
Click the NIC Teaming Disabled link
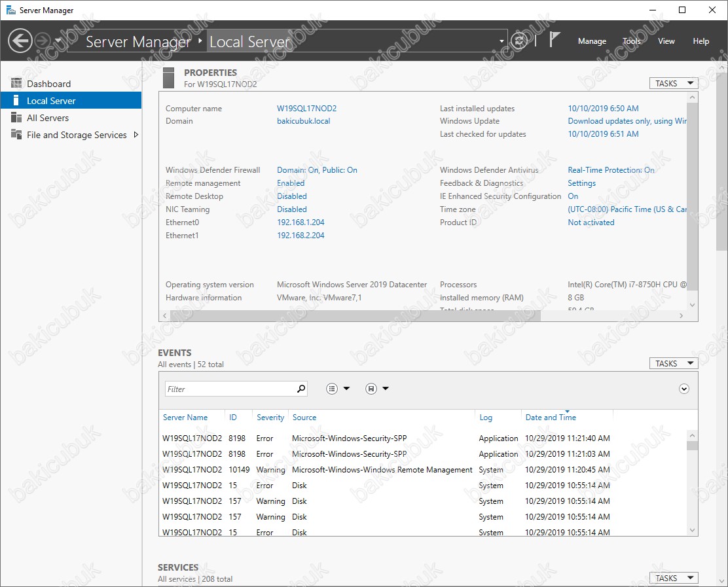point(291,209)
